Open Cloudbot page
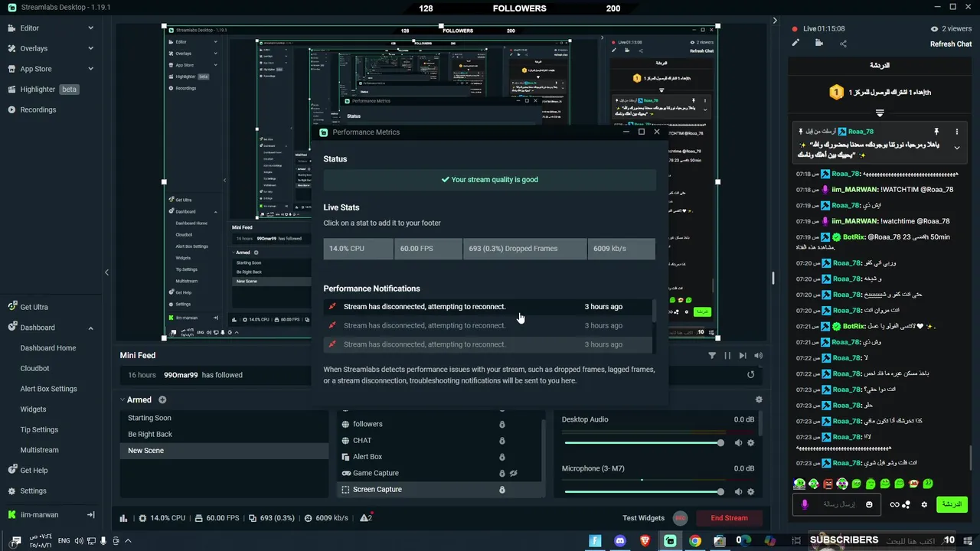 (34, 368)
